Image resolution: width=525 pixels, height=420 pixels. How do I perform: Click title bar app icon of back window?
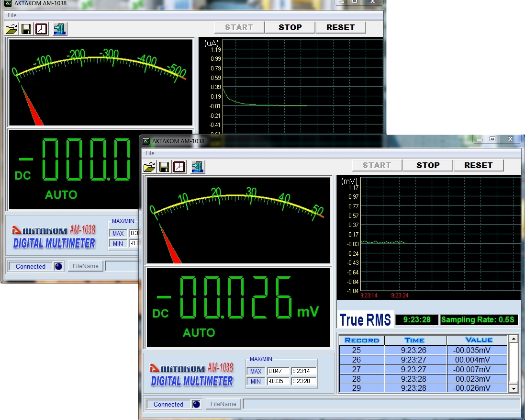click(x=8, y=3)
